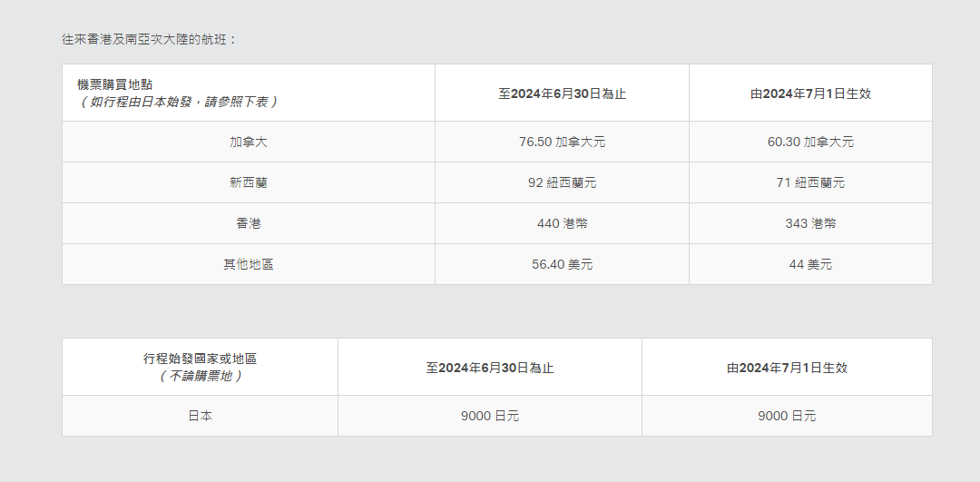The image size is (980, 482).
Task: Click the 440 港幣 cell
Action: pos(562,223)
